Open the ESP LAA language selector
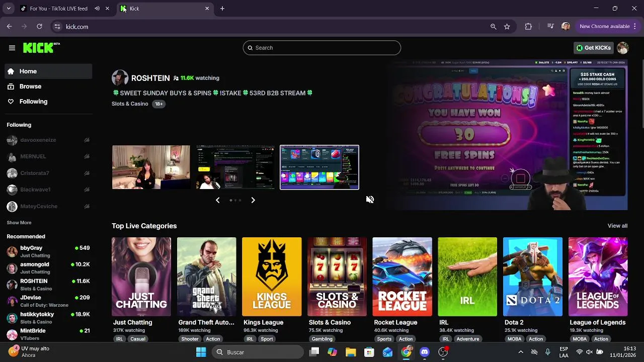This screenshot has width=644, height=362. 564,352
